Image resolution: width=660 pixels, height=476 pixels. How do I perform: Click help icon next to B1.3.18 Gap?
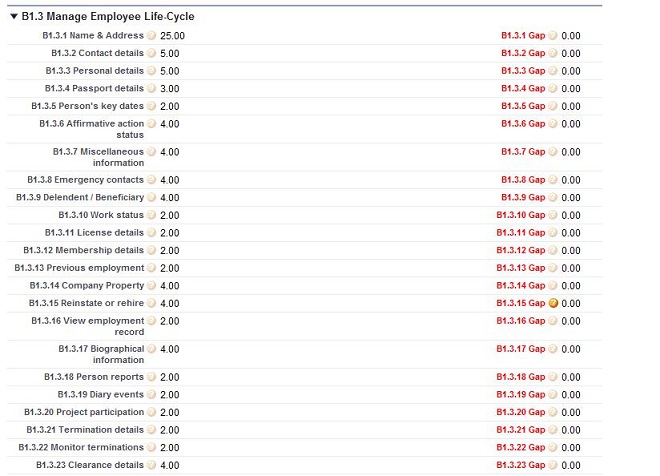coord(553,377)
